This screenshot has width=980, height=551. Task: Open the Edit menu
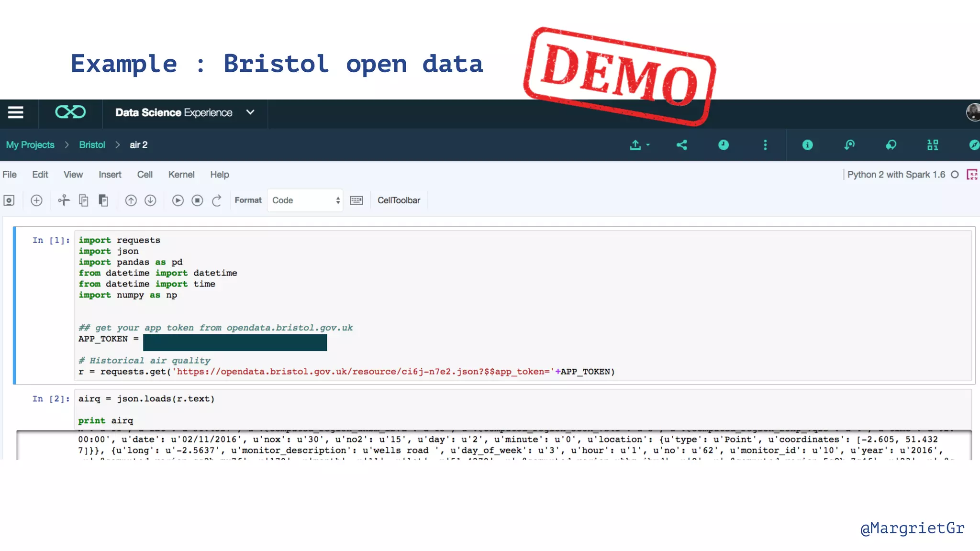(x=40, y=175)
